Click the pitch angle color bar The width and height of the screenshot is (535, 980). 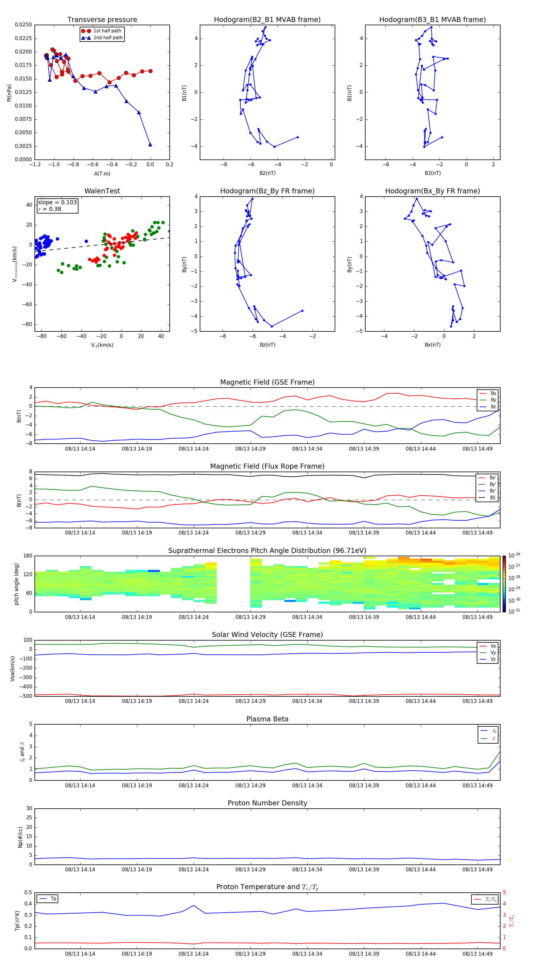(504, 584)
